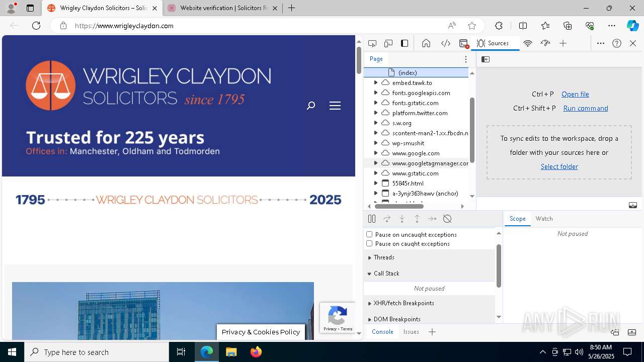Expand the wp-smushit tree node
Screen dimensions: 644x362
pyautogui.click(x=376, y=143)
